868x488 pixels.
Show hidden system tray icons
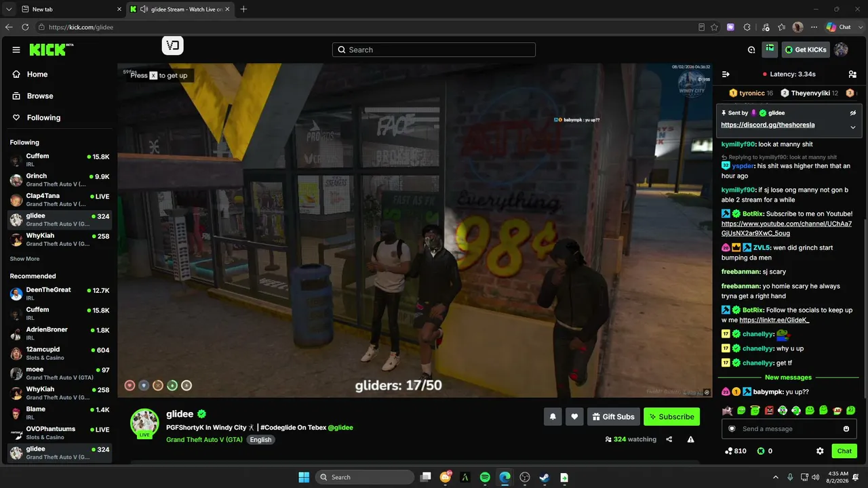click(776, 477)
